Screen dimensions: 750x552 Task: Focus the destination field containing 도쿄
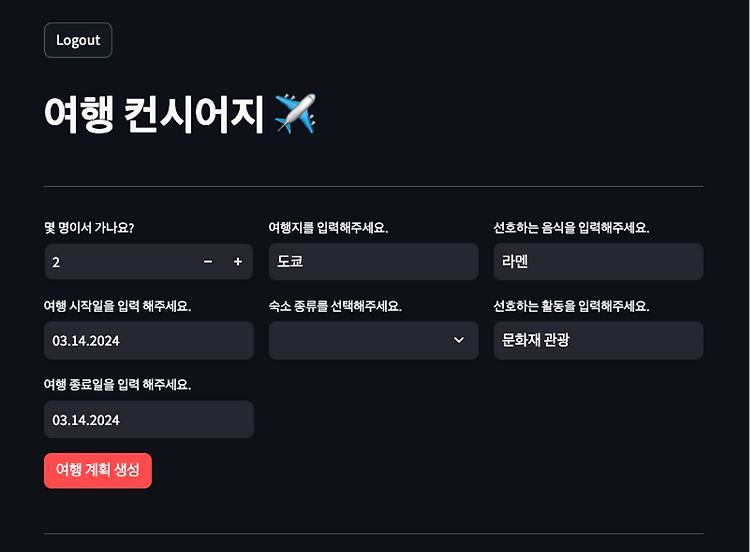tap(373, 262)
